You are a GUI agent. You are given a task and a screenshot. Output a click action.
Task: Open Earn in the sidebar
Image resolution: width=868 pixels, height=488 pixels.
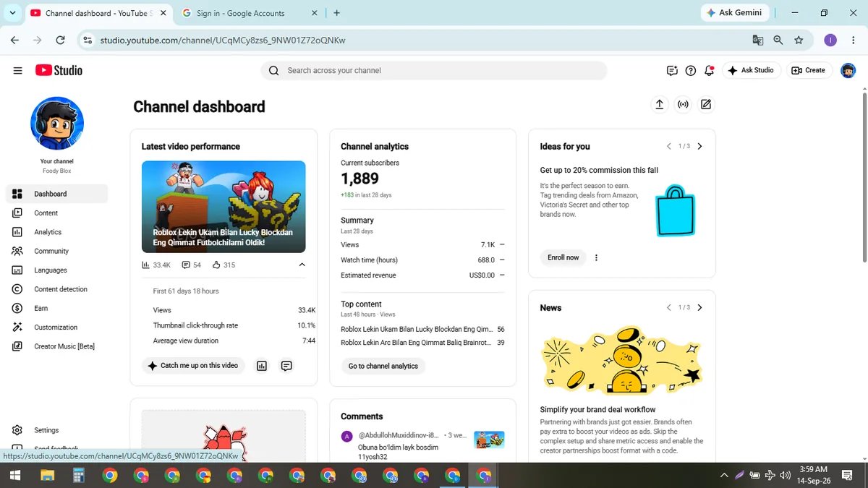point(57,308)
